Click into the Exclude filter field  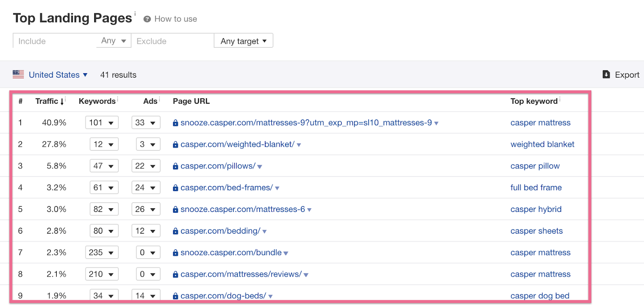point(172,41)
